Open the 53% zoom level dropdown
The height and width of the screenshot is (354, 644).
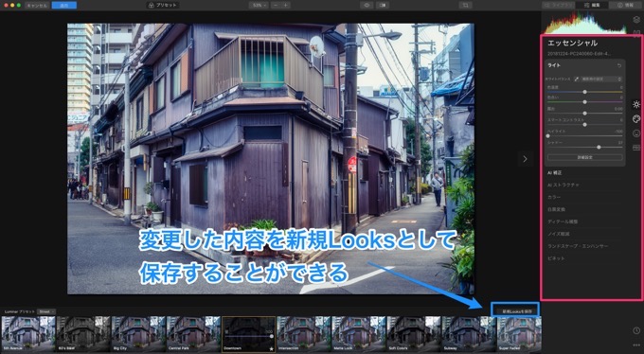pos(259,6)
